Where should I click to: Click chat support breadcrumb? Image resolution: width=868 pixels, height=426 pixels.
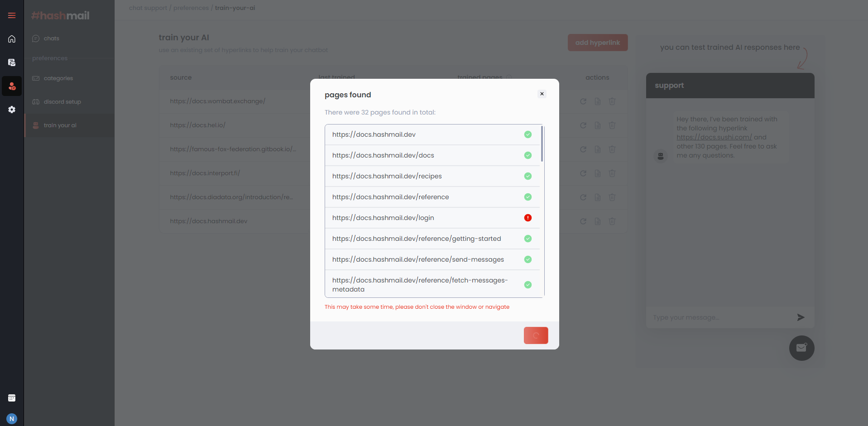(148, 8)
